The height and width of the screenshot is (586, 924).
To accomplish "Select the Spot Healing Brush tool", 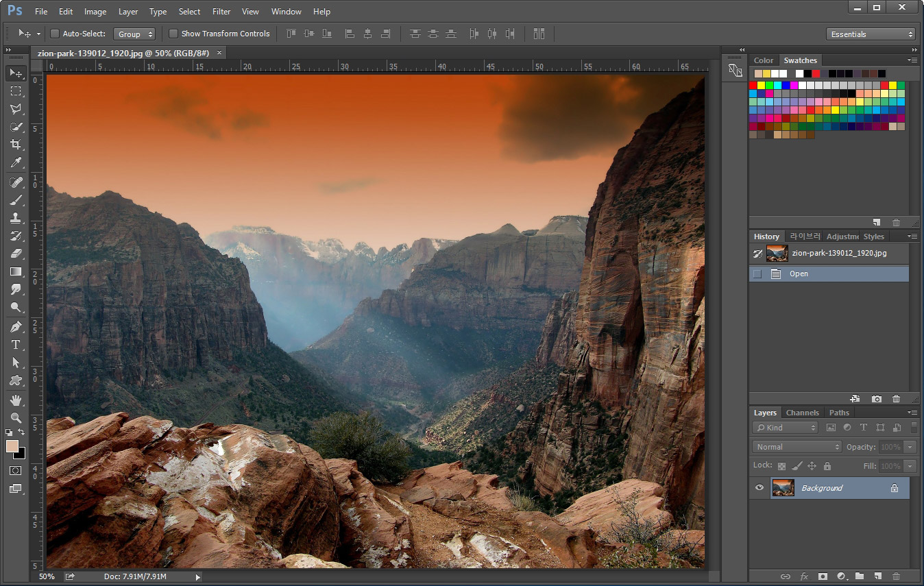I will coord(16,182).
